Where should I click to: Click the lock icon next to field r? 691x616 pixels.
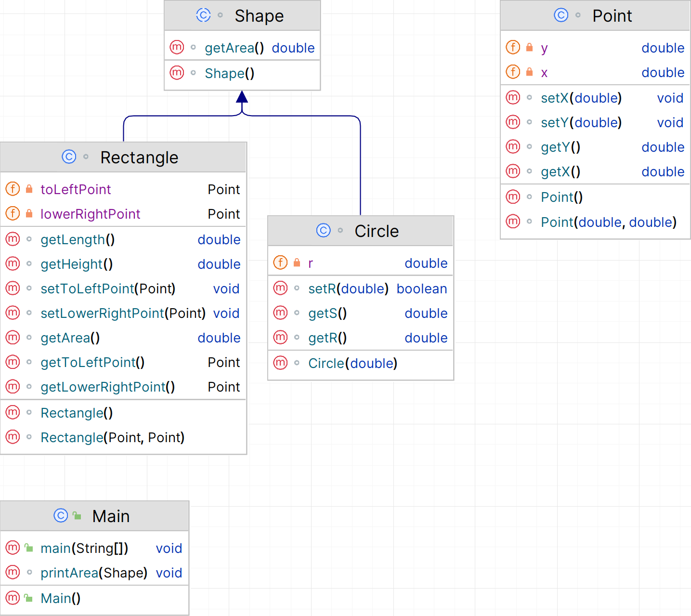click(x=297, y=263)
